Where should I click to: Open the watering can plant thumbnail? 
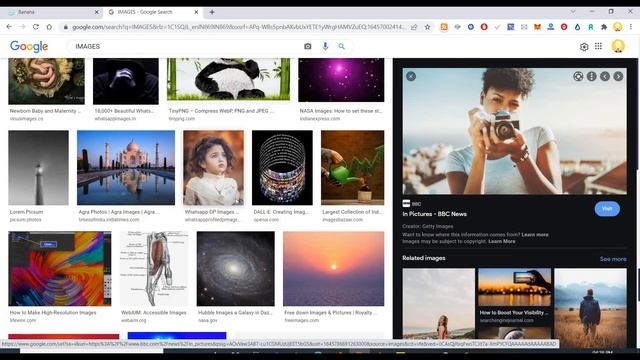click(x=352, y=168)
